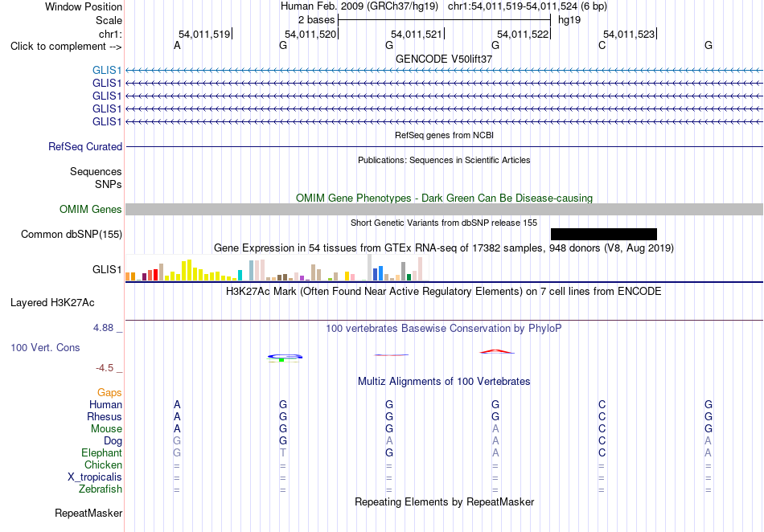
Task: Click position label 54,011,523
Action: [x=629, y=34]
